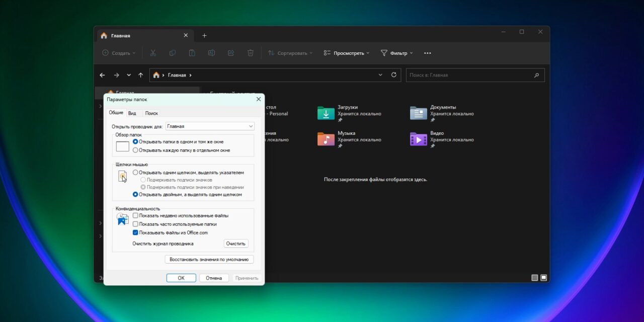Click the Refresh icon in address bar

(394, 74)
